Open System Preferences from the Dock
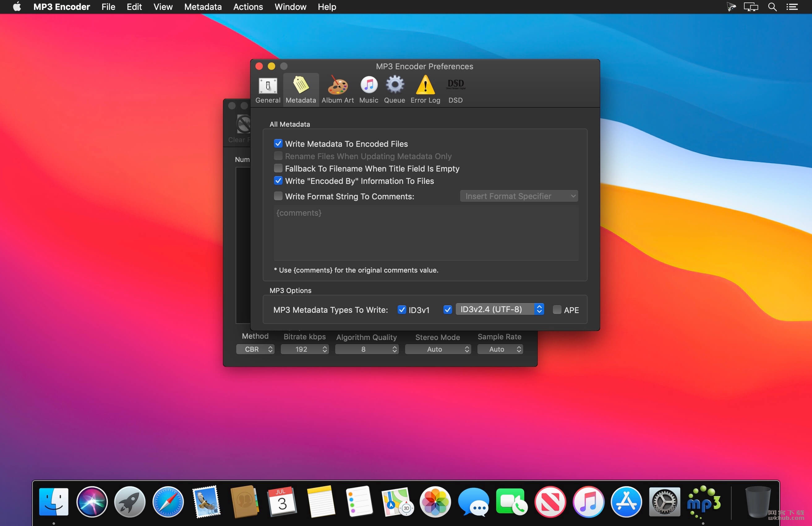The height and width of the screenshot is (526, 812). tap(664, 502)
